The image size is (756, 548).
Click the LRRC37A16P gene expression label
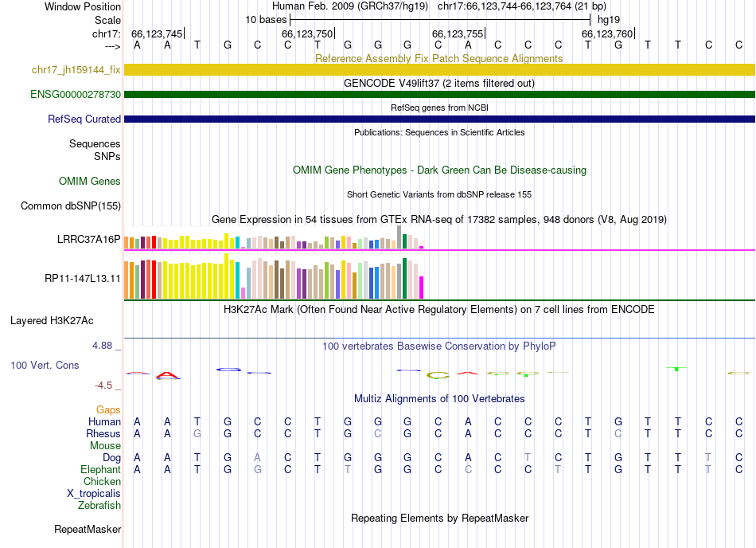[x=88, y=239]
